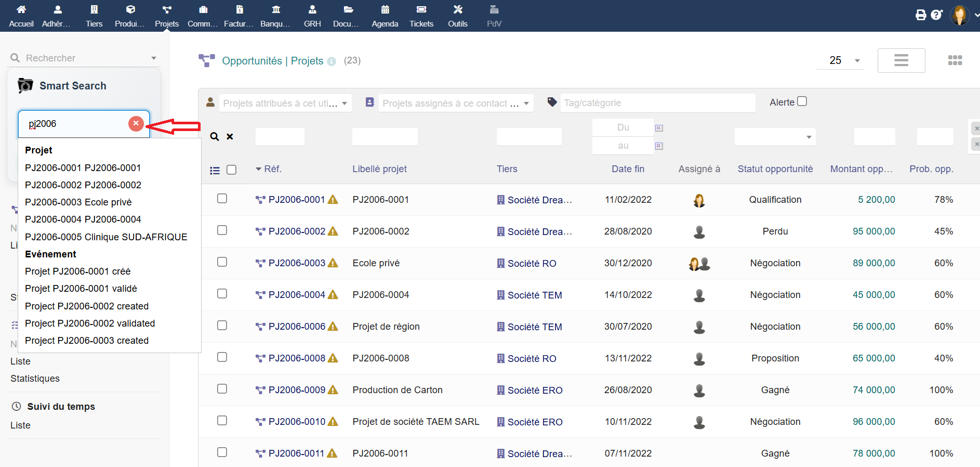This screenshot has height=467, width=980.
Task: Select 'PJ2006-0005 Clinique SUD-AFRIQUE' search suggestion
Action: click(x=106, y=237)
